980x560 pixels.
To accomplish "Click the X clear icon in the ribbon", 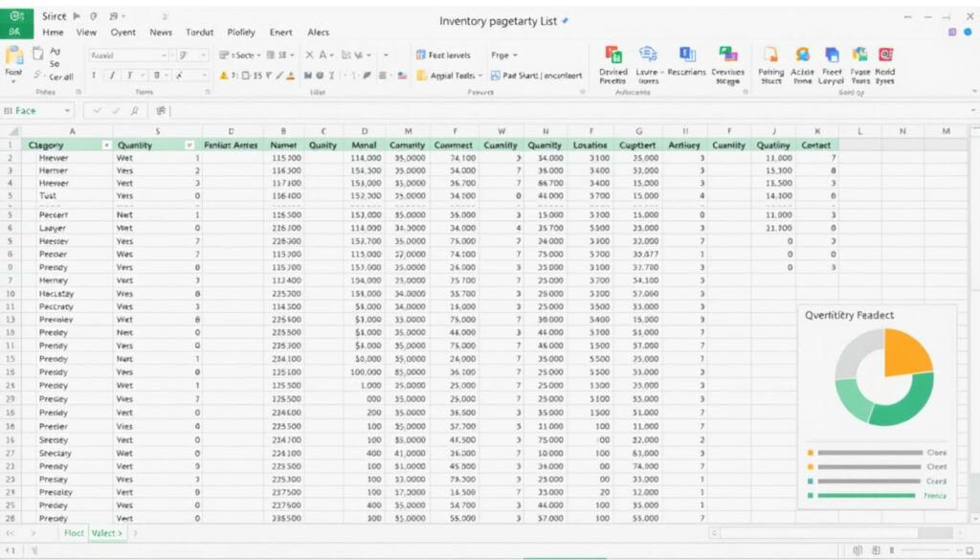I will point(309,55).
